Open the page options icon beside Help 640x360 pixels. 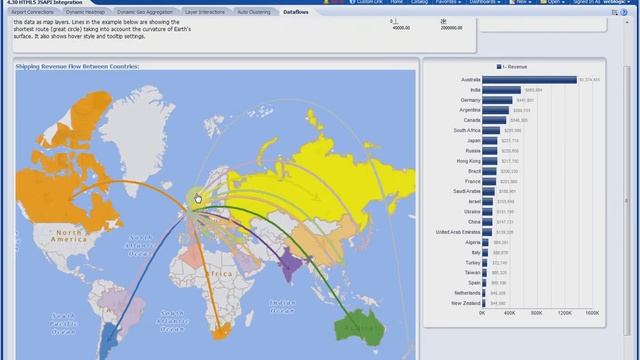click(x=615, y=13)
